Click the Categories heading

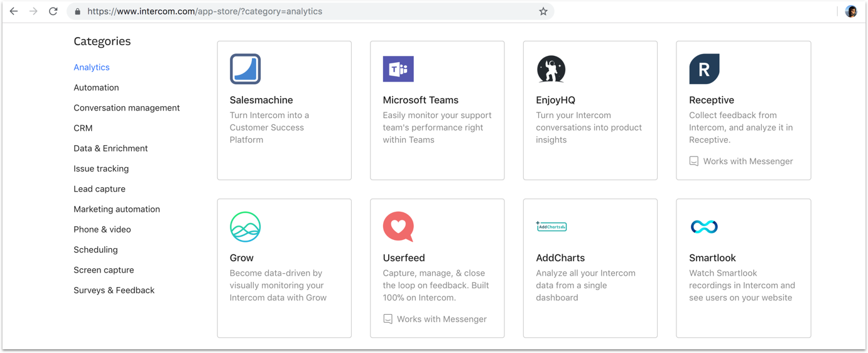102,41
